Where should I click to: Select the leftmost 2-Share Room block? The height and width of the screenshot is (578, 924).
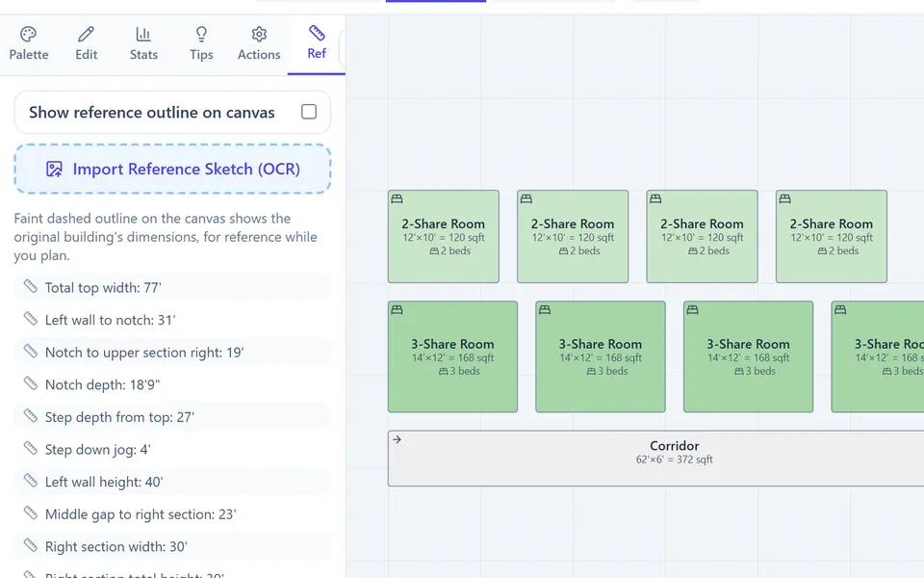(443, 237)
